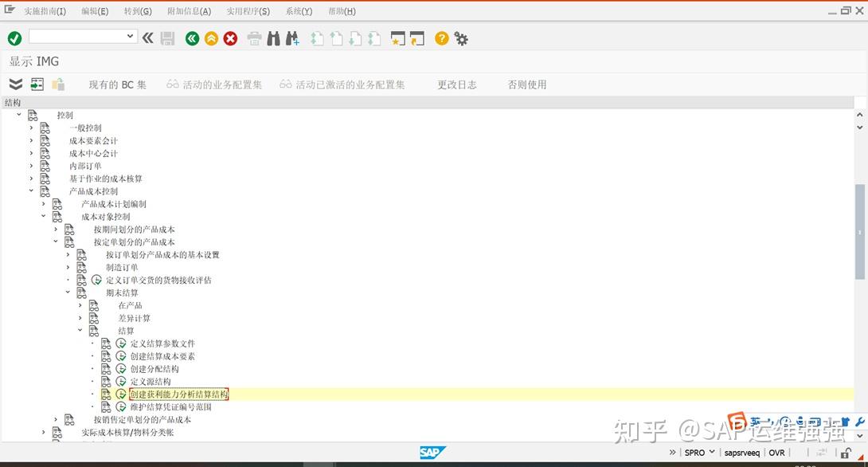Viewport: 868px width, 467px height.
Task: Start Find with the binoculars icon
Action: coord(273,38)
